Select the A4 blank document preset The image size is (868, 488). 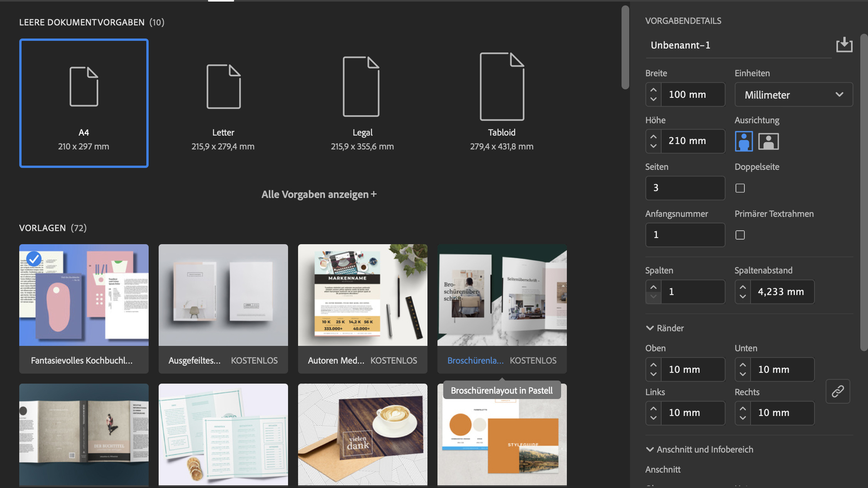[84, 103]
